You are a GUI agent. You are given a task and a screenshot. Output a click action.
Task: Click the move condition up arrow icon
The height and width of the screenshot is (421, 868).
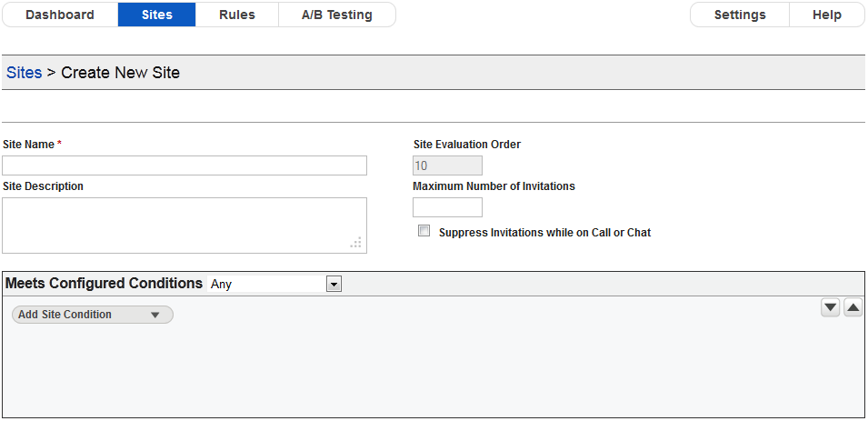853,308
